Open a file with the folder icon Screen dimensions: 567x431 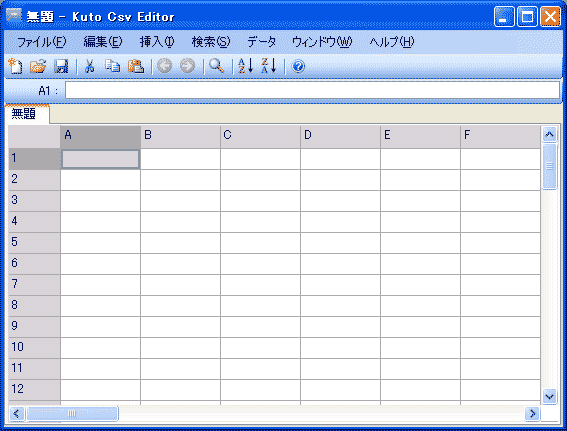pos(38,66)
